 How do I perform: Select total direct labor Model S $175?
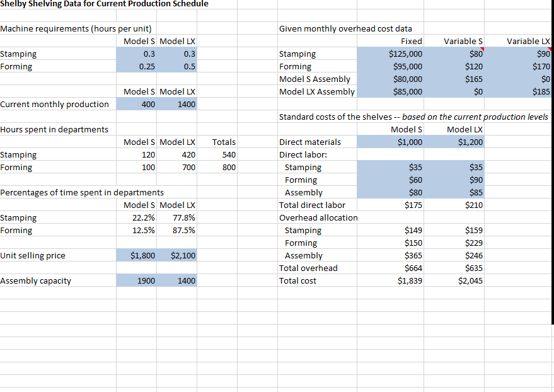coord(390,205)
